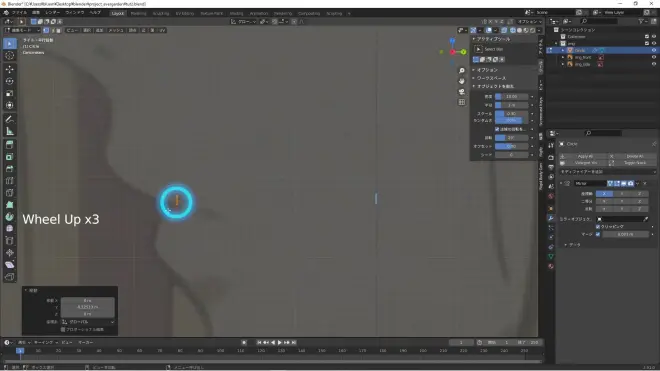Select the Annotate pencil tool

10,119
